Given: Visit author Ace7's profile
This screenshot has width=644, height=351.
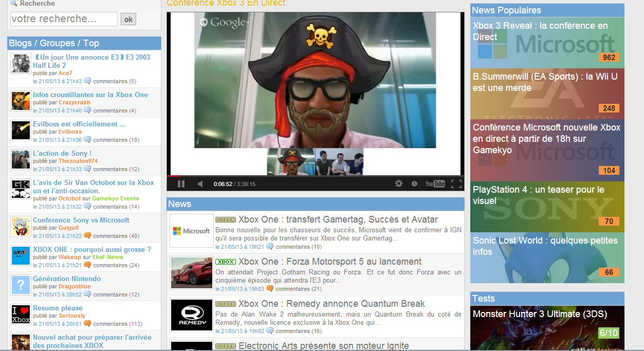Looking at the screenshot, I should pos(65,73).
